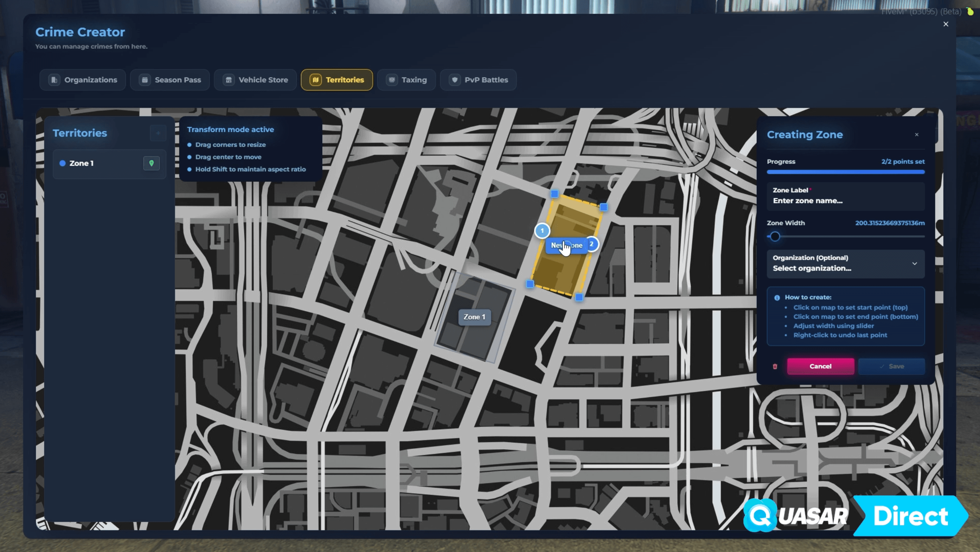Switch to the Taxing tab
The image size is (980, 552).
(x=407, y=80)
